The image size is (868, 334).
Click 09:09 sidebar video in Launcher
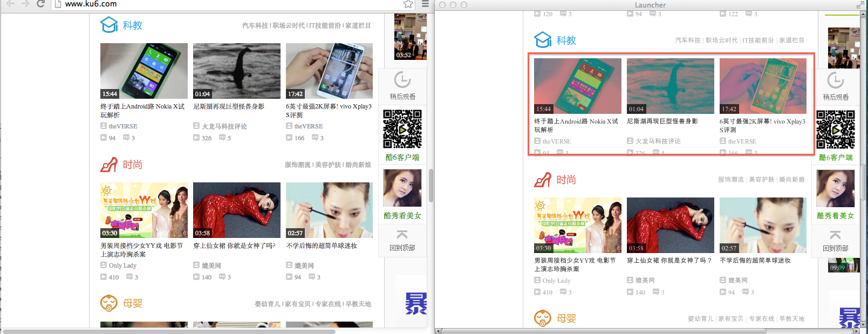click(x=844, y=265)
